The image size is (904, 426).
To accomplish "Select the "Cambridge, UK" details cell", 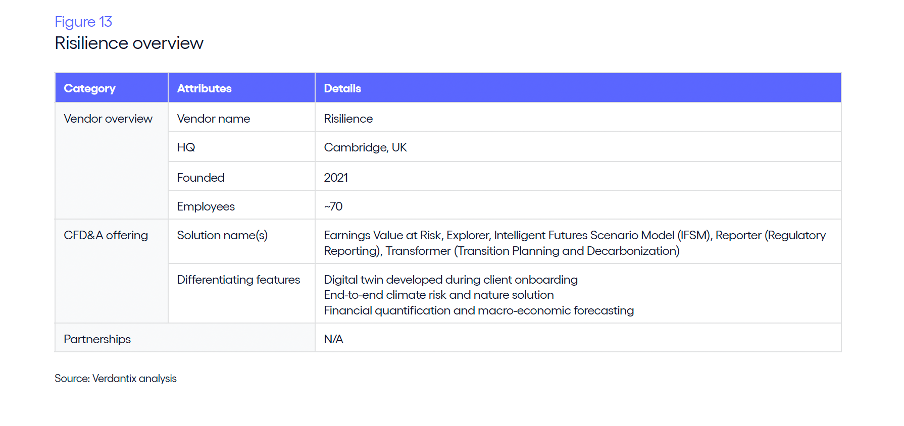I will coord(365,147).
